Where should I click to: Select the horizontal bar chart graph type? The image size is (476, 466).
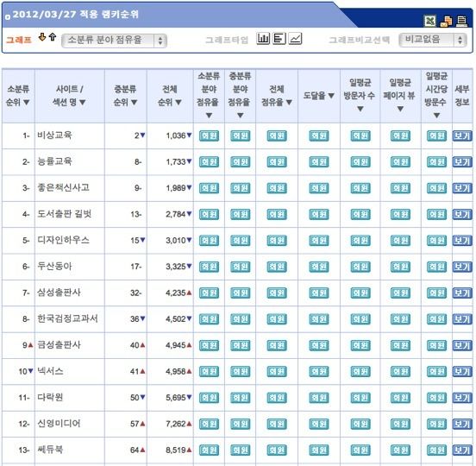279,39
